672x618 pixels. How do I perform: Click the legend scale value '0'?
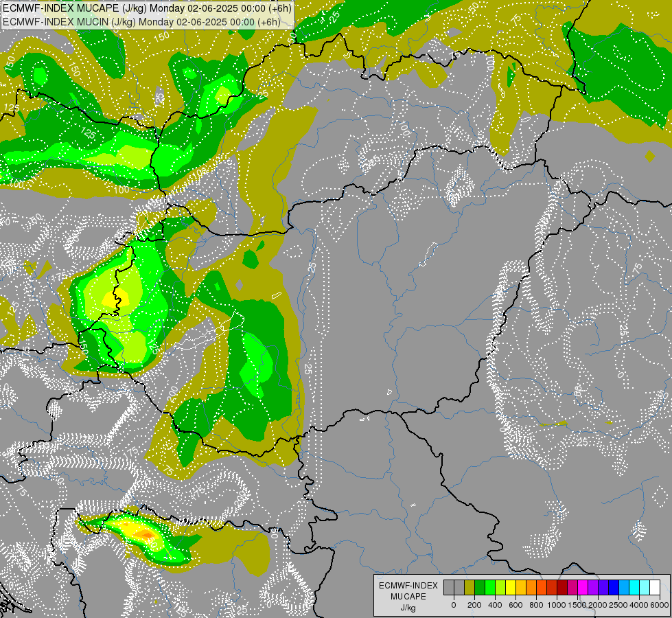click(x=454, y=605)
